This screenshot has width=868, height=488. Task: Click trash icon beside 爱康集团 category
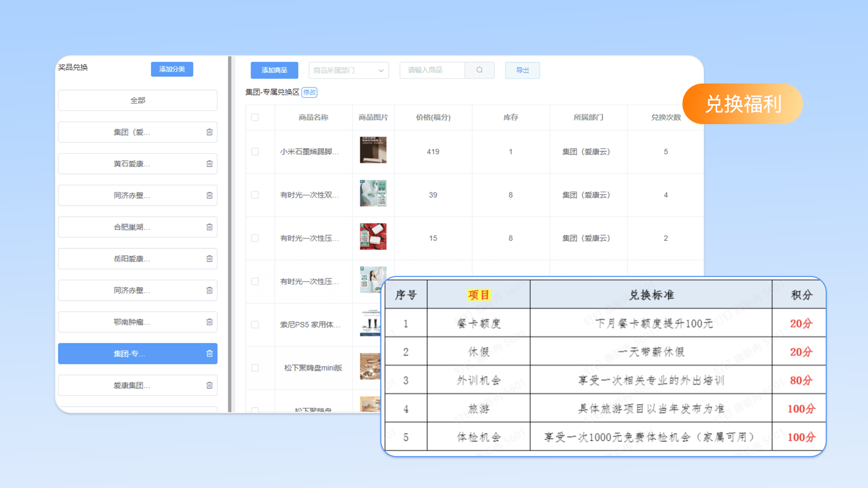[x=209, y=386]
